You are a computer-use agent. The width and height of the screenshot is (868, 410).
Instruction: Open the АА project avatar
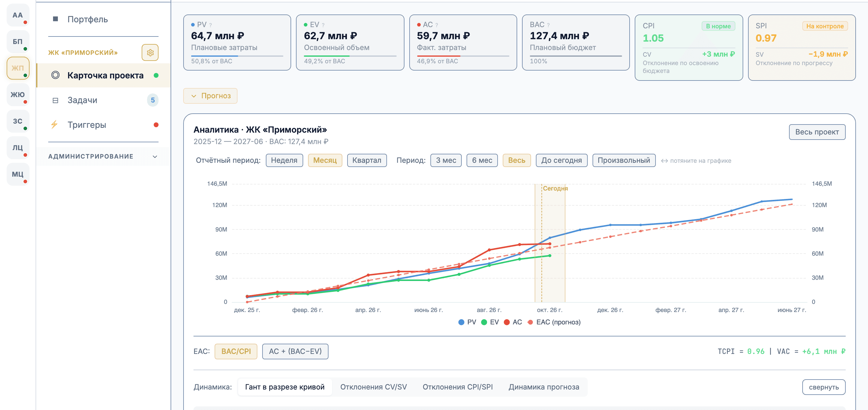click(18, 15)
